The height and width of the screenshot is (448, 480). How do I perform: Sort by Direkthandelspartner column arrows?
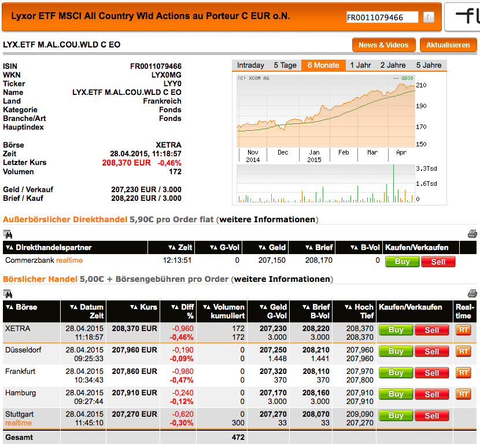click(x=9, y=248)
